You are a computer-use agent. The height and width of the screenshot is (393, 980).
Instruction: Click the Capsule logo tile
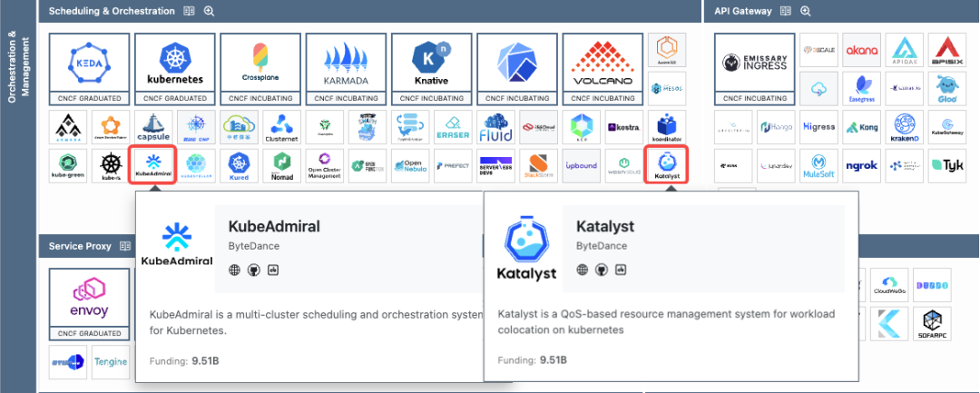[x=153, y=127]
